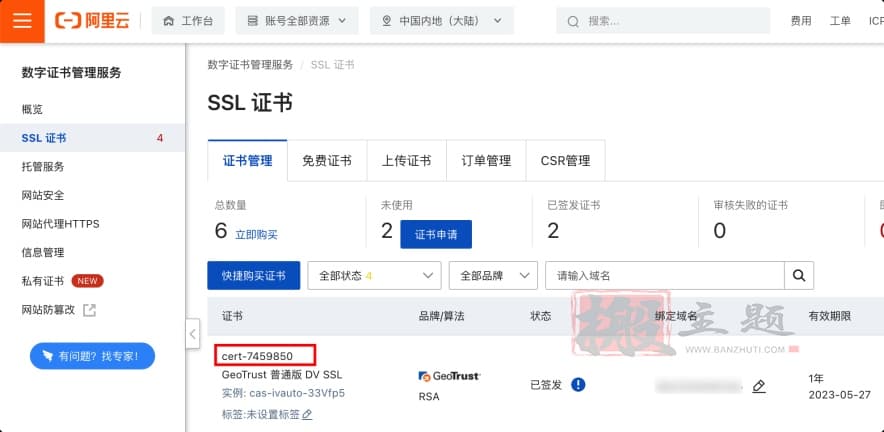
Task: Switch to the CSR管理 tab
Action: 565,160
